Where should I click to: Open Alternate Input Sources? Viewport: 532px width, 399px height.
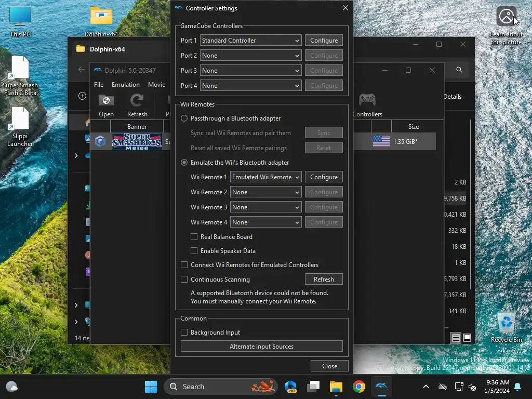click(262, 347)
